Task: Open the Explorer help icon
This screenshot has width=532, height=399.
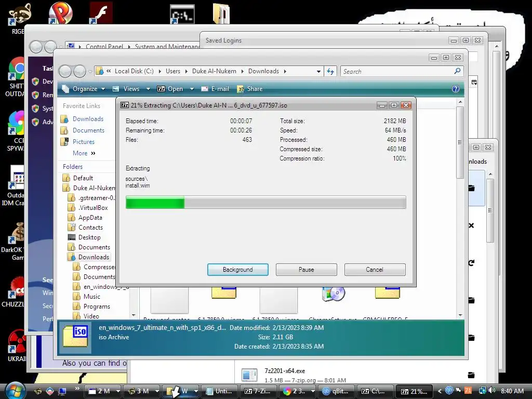Action: [455, 89]
